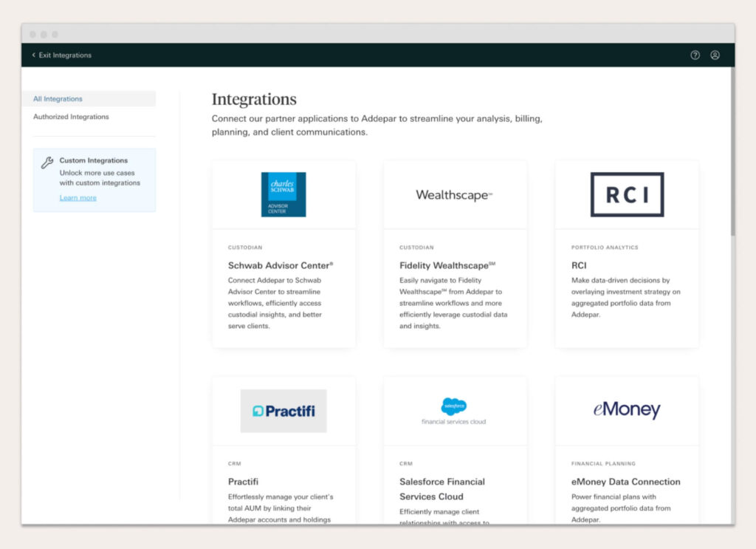Click the Salesforce financial services cloud logo
The width and height of the screenshot is (756, 549).
pyautogui.click(x=454, y=411)
